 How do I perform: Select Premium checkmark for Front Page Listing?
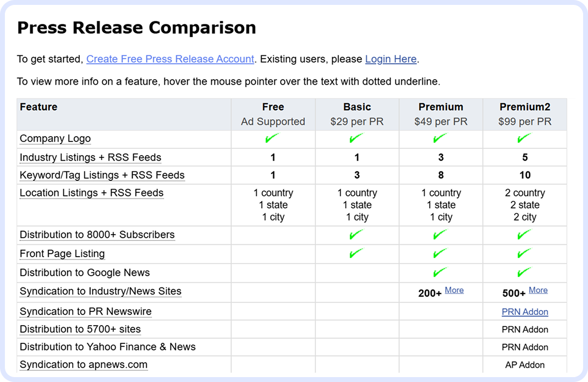click(441, 254)
